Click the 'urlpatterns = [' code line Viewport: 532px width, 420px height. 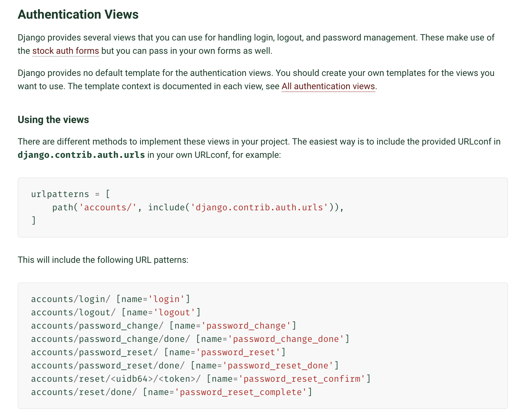click(x=70, y=194)
